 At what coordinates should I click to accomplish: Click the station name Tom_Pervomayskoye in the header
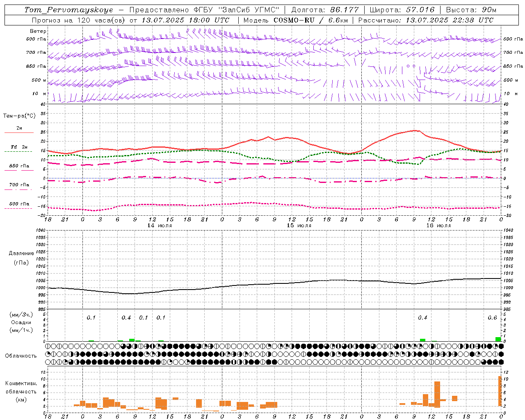click(x=68, y=10)
